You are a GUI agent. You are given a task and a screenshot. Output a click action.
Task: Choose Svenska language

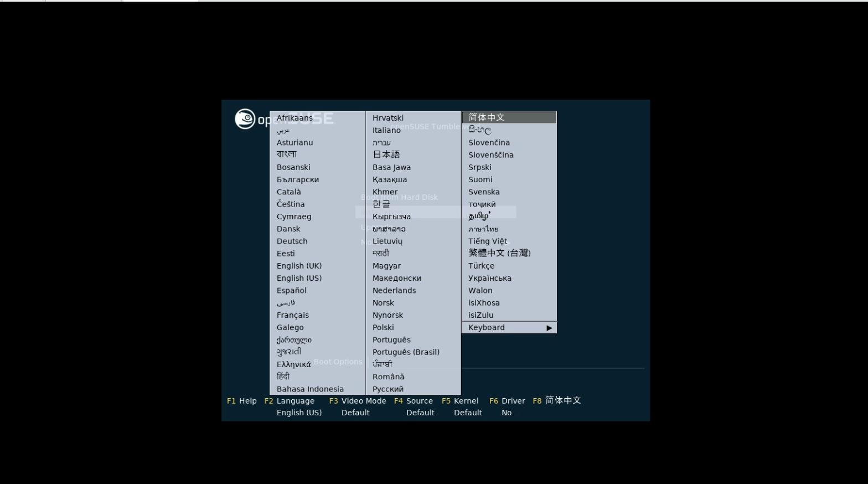click(x=484, y=192)
